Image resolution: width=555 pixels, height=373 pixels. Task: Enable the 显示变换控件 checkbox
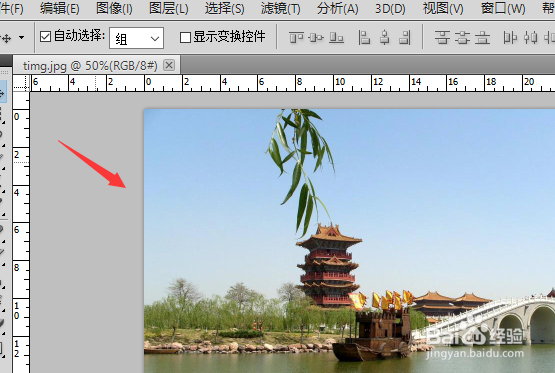point(185,37)
